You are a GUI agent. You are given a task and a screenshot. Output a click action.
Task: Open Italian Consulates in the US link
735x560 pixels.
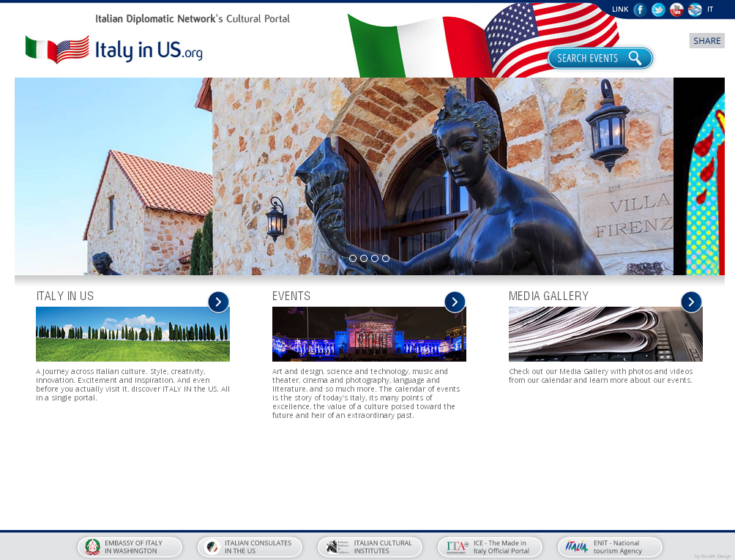point(250,547)
